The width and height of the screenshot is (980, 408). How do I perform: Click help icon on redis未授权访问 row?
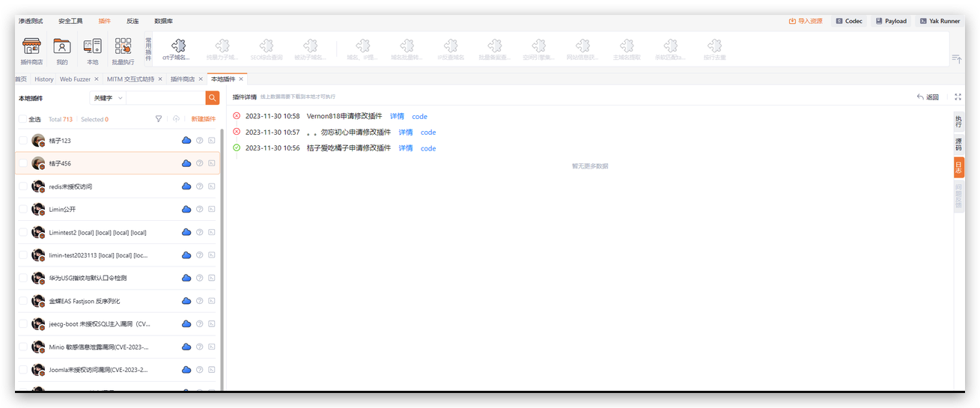(x=200, y=186)
